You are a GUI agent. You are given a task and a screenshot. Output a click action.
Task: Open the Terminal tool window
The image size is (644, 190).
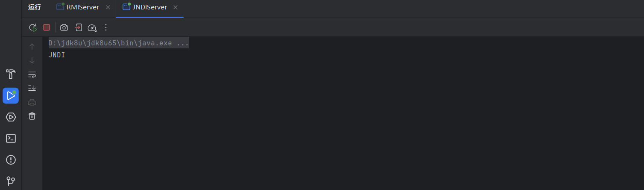(11, 138)
